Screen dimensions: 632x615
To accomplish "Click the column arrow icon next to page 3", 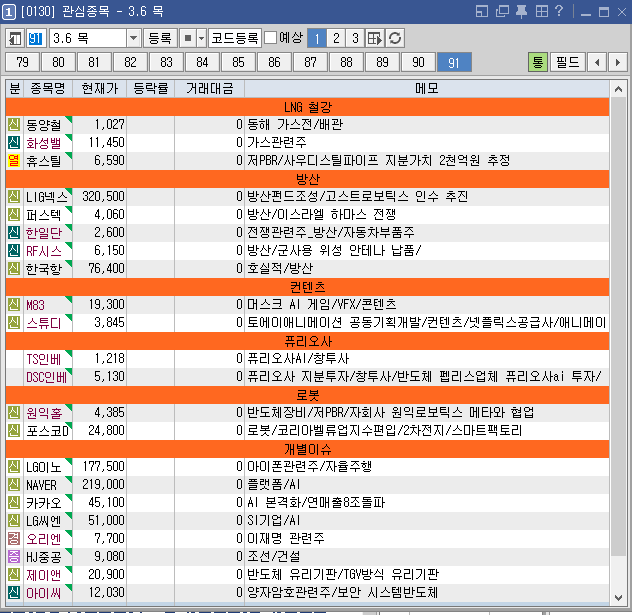I will click(x=375, y=39).
